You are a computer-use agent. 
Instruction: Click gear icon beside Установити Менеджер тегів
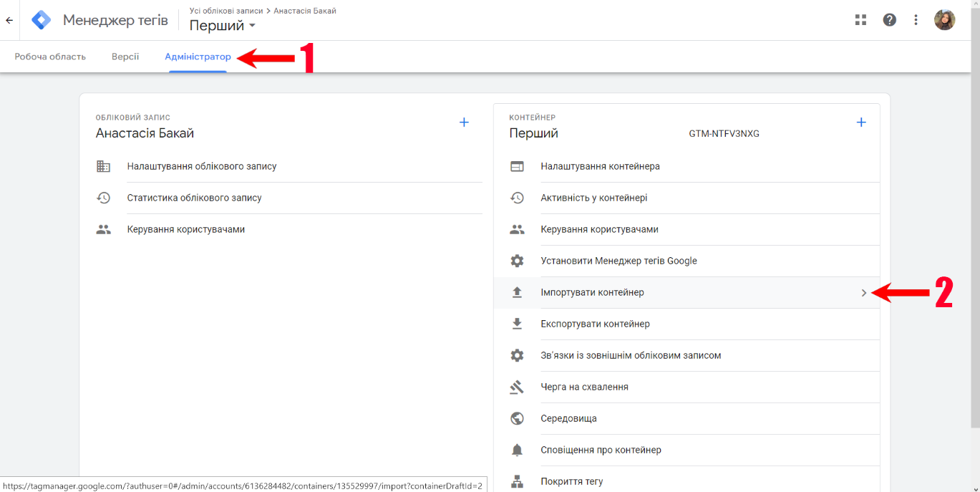(517, 261)
